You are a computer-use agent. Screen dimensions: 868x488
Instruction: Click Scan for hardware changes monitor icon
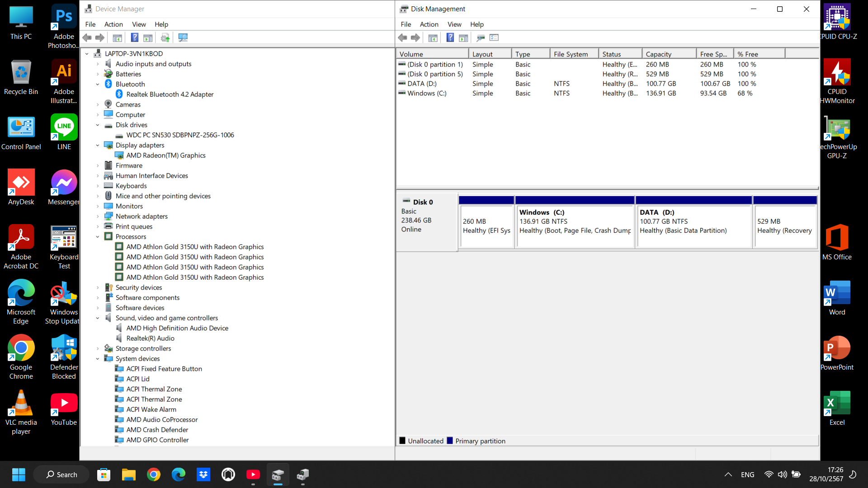pyautogui.click(x=183, y=38)
